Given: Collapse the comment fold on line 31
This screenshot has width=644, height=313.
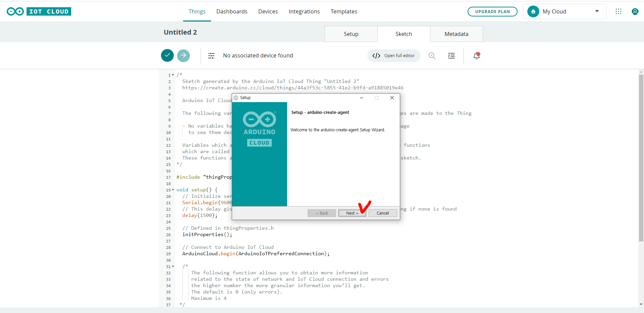Looking at the screenshot, I should (173, 266).
